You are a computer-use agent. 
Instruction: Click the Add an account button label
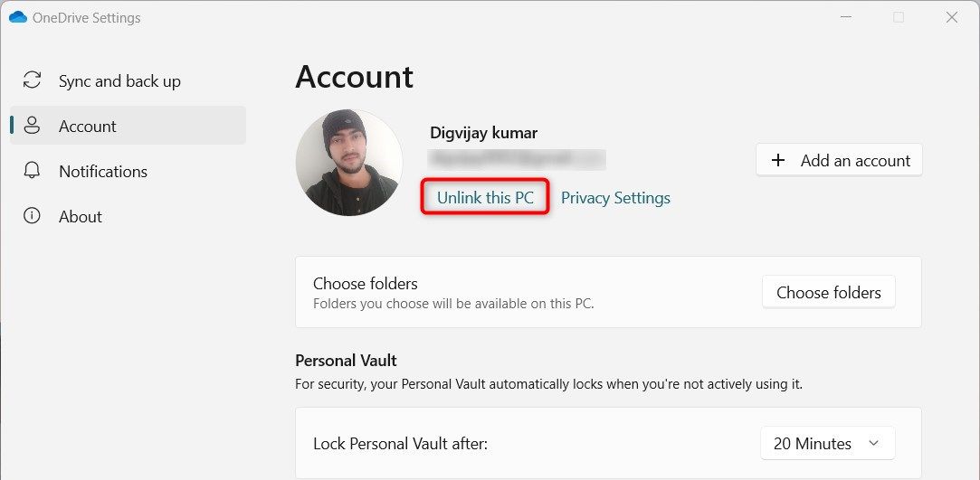(855, 161)
